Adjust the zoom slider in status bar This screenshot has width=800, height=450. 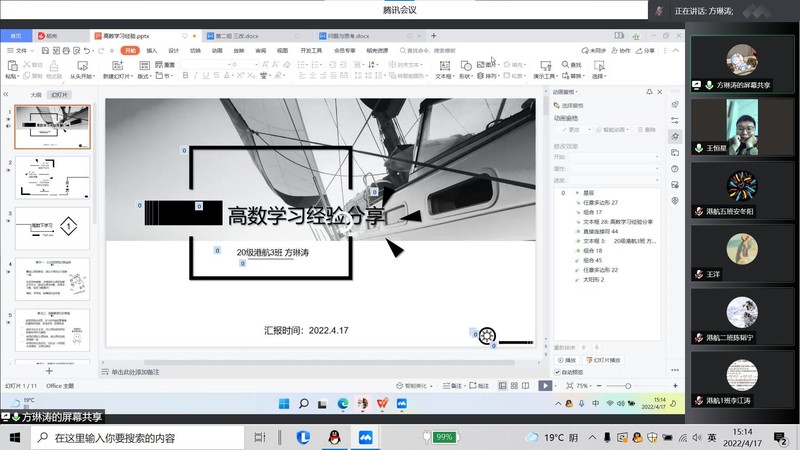click(x=627, y=385)
